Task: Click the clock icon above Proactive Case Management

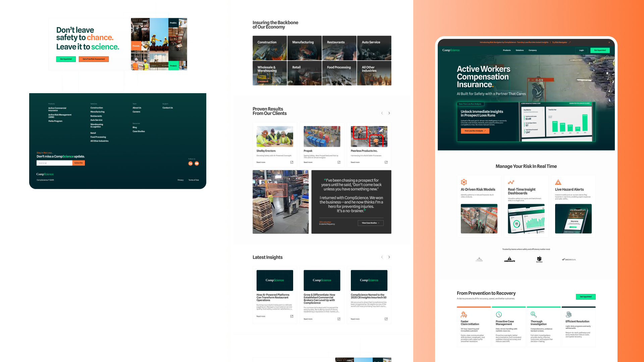Action: click(499, 314)
